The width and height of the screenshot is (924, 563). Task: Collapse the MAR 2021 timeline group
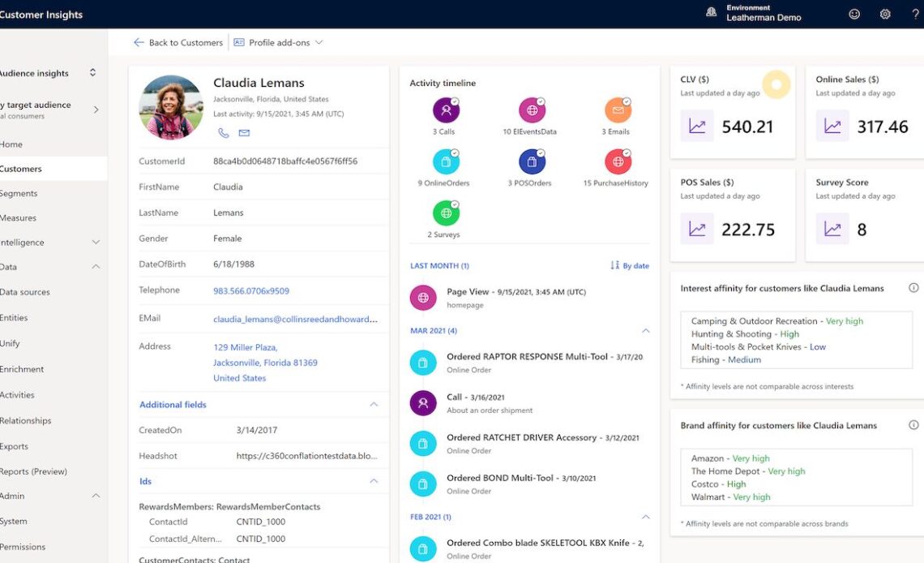pos(646,331)
